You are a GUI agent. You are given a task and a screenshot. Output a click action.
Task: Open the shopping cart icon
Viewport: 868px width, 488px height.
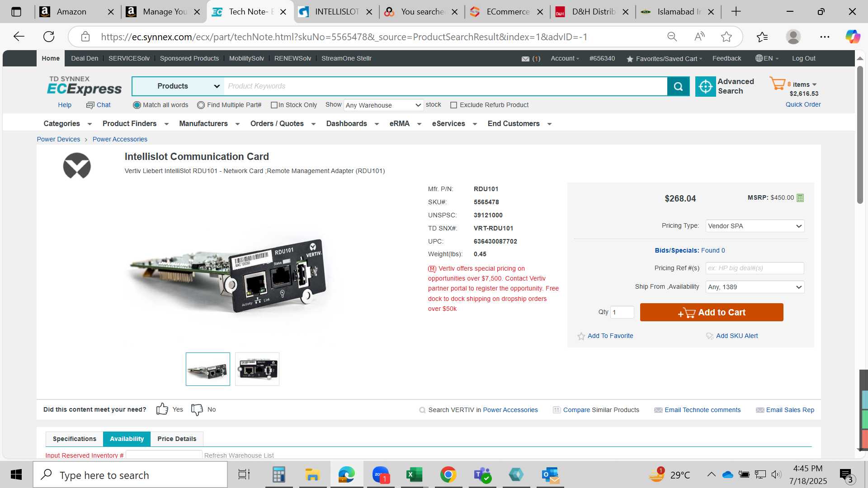pos(778,84)
